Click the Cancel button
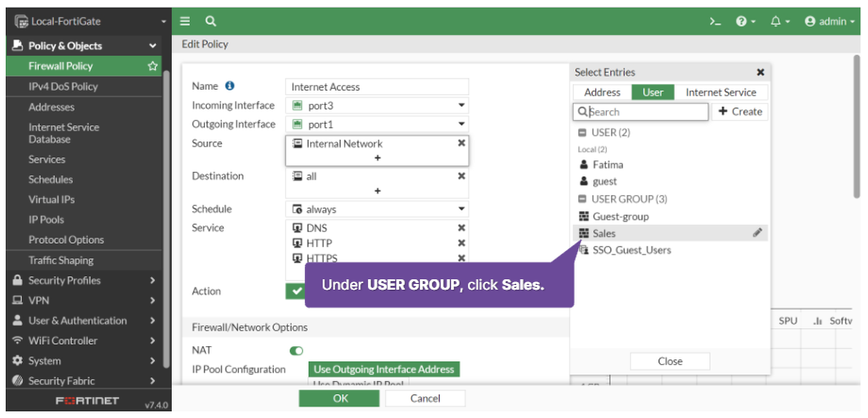The width and height of the screenshot is (868, 418). coord(426,398)
